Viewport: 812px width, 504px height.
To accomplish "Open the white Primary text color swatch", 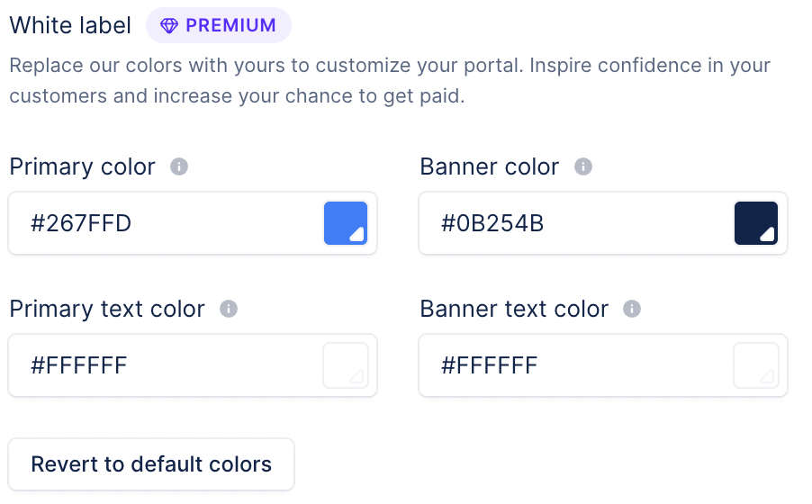I will click(x=346, y=365).
